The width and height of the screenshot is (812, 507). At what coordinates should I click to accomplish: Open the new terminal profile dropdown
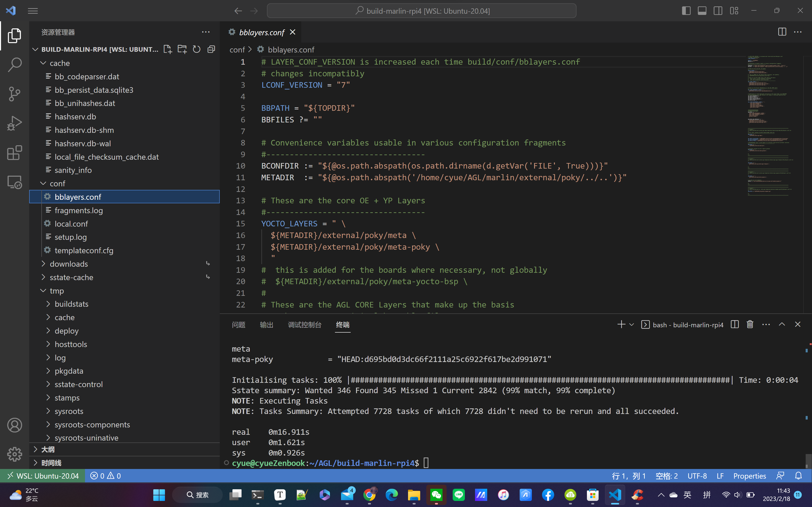632,324
